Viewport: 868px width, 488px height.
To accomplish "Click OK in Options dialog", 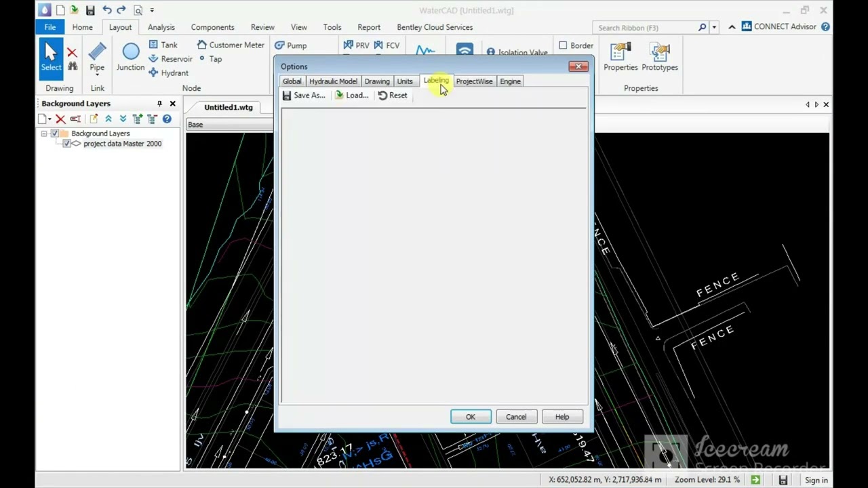I will [471, 417].
